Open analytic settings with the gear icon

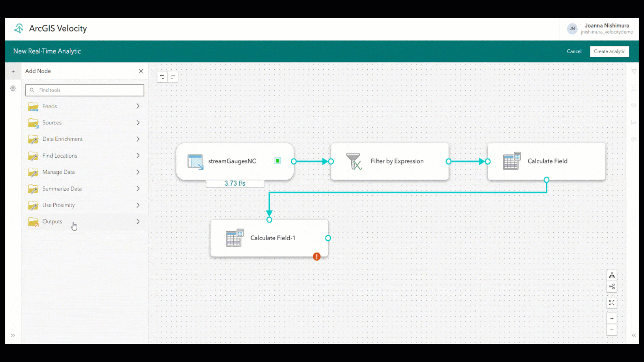13,88
